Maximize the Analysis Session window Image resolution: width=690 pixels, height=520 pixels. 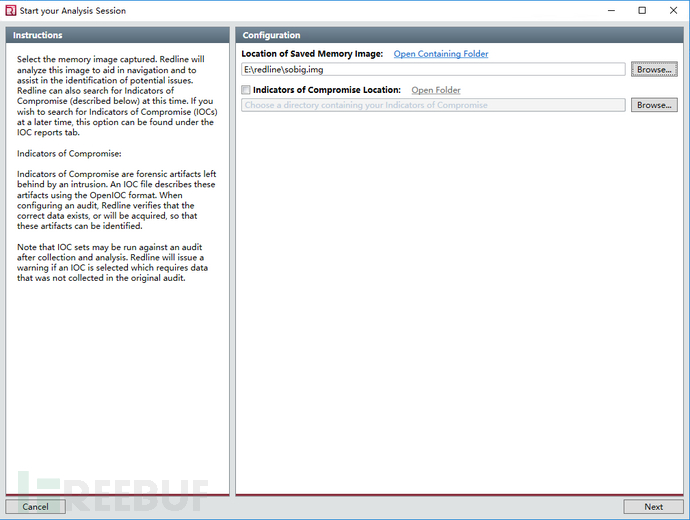click(641, 10)
